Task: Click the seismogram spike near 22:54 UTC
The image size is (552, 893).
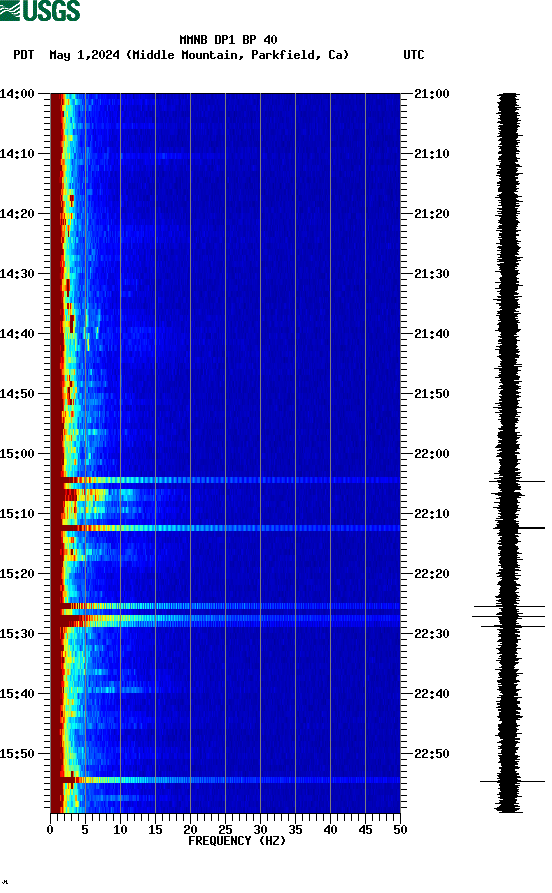Action: (512, 781)
